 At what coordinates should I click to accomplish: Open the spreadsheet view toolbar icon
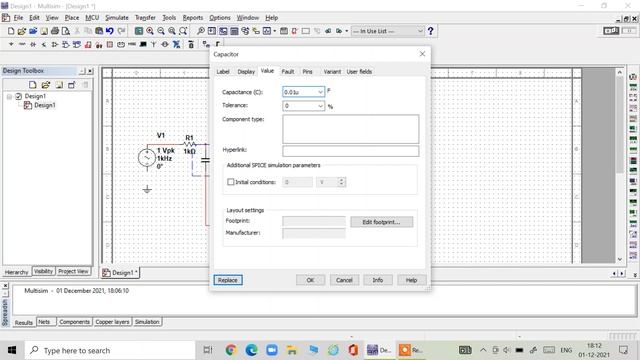pyautogui.click(x=234, y=31)
